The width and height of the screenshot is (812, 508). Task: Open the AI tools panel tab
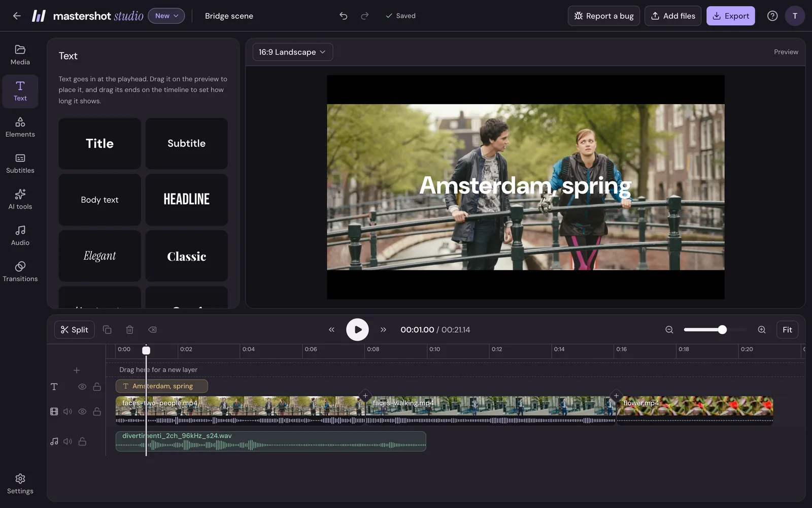pyautogui.click(x=20, y=200)
